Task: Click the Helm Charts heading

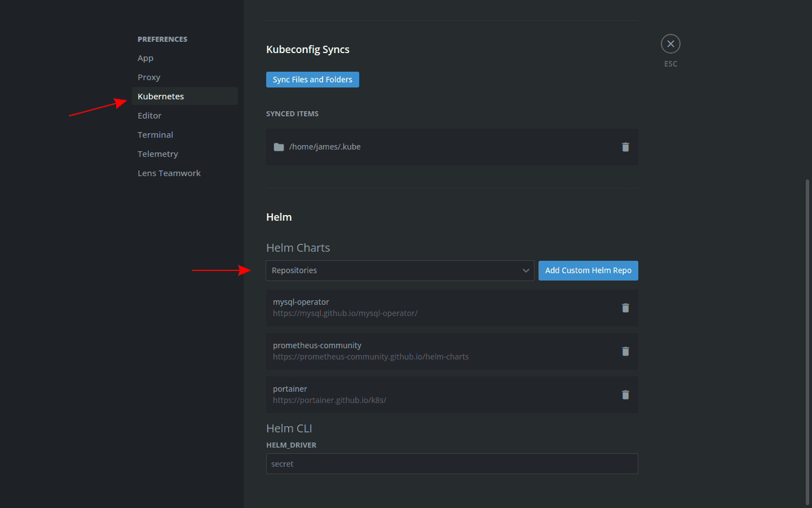Action: [298, 248]
